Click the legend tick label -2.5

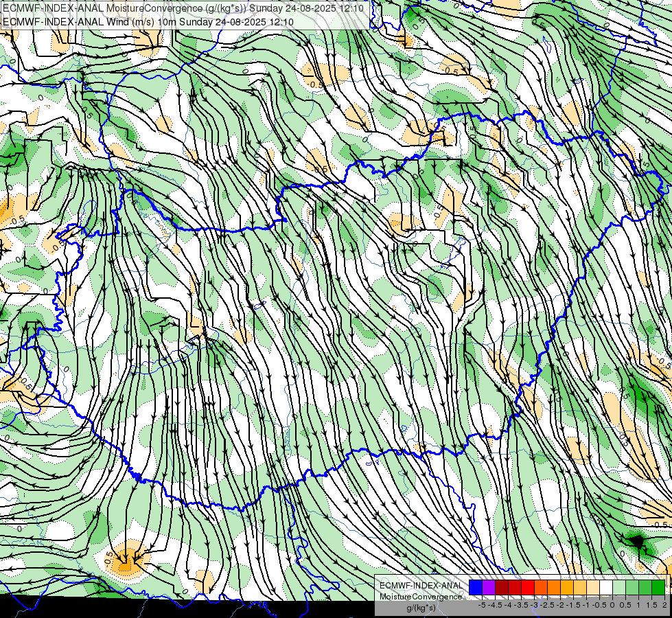click(547, 605)
